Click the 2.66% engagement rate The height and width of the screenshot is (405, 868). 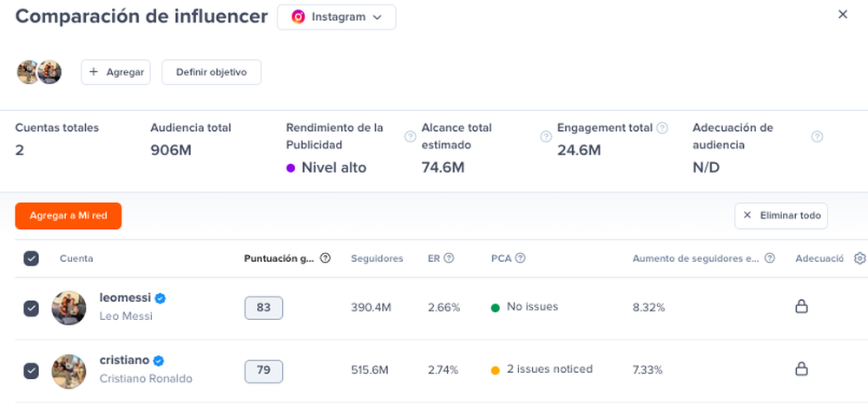coord(444,308)
